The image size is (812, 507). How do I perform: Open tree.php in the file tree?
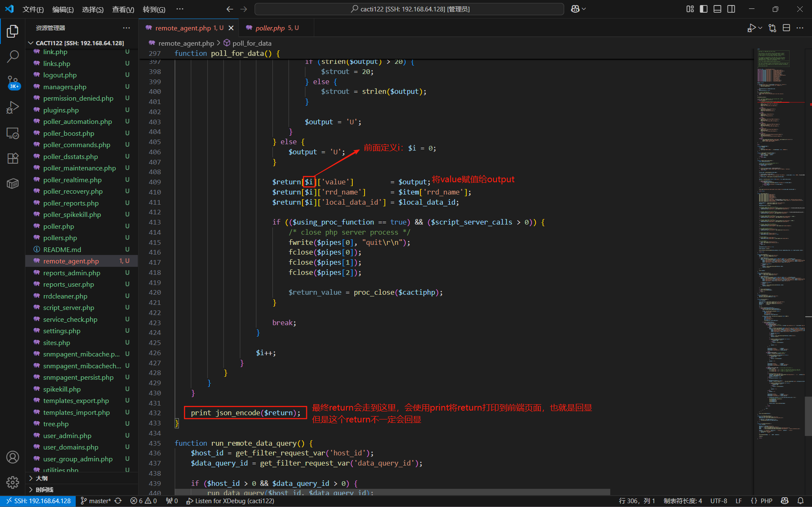82,424
